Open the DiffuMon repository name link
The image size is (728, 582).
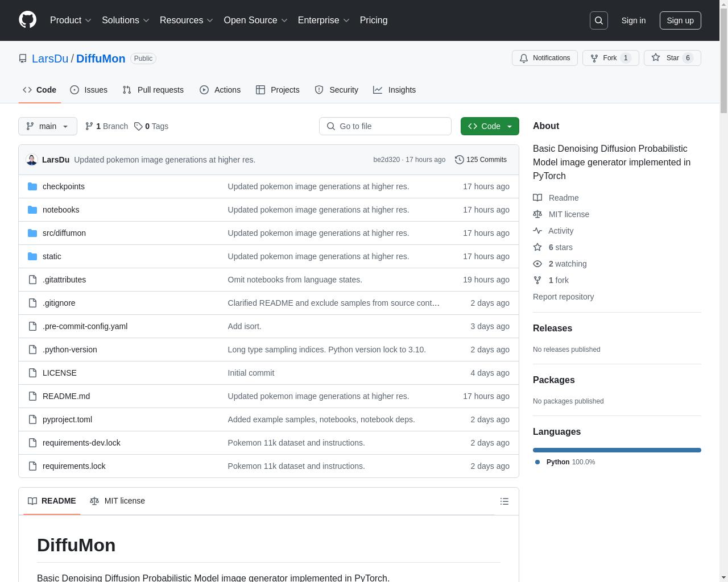(101, 59)
